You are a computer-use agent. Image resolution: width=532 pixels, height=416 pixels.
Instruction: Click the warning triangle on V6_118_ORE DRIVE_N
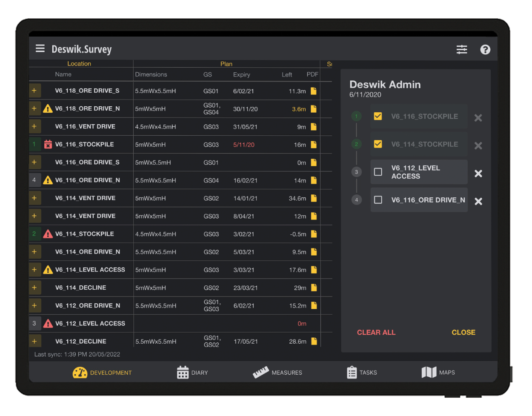click(x=48, y=109)
